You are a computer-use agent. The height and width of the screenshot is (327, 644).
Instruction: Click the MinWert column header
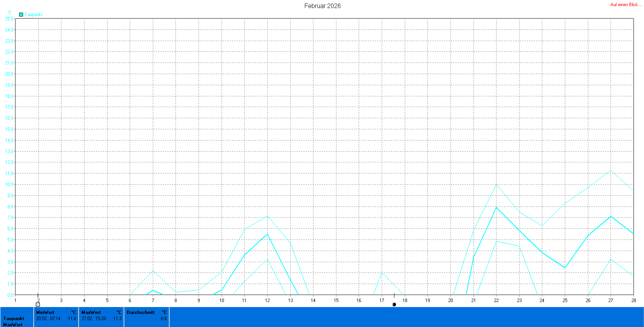[45, 312]
